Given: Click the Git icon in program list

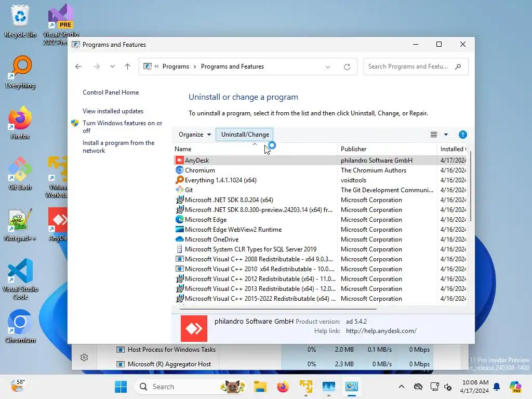Looking at the screenshot, I should pyautogui.click(x=179, y=190).
